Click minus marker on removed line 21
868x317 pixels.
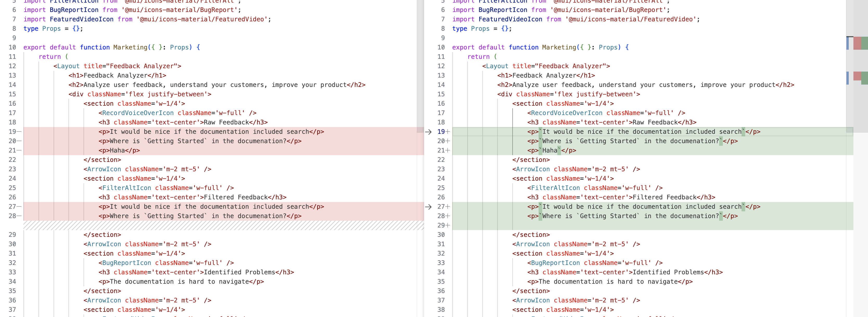coord(19,151)
